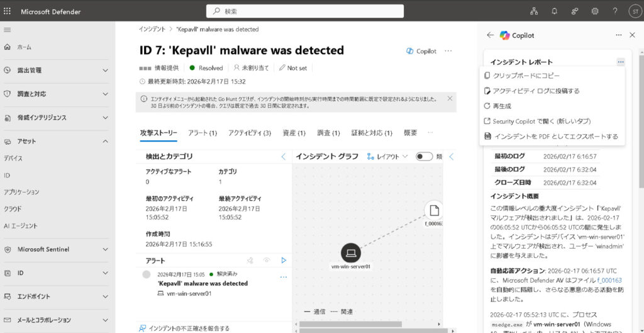Image resolution: width=644 pixels, height=333 pixels.
Task: Collapse the left navigation via hamburger icon
Action: click(8, 30)
